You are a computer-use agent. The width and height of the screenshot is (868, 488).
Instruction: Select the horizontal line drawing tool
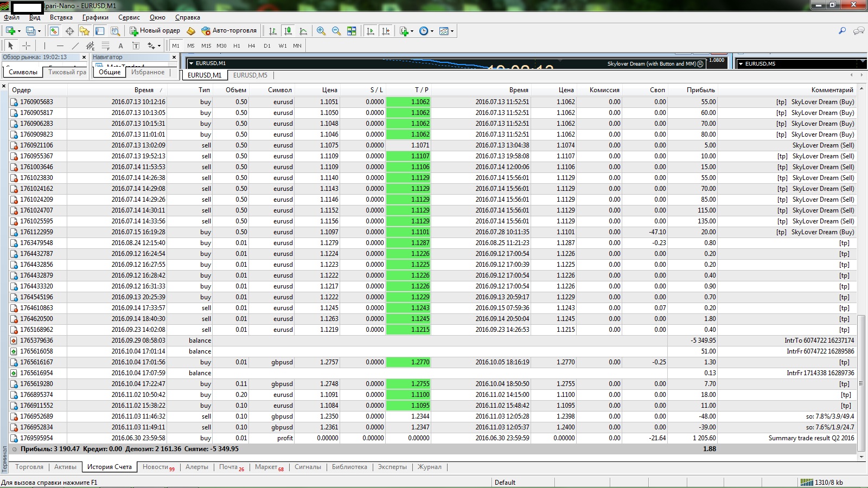pos(60,46)
